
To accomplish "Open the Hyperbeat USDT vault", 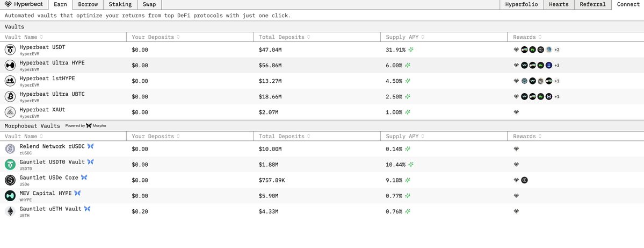I will [x=322, y=50].
